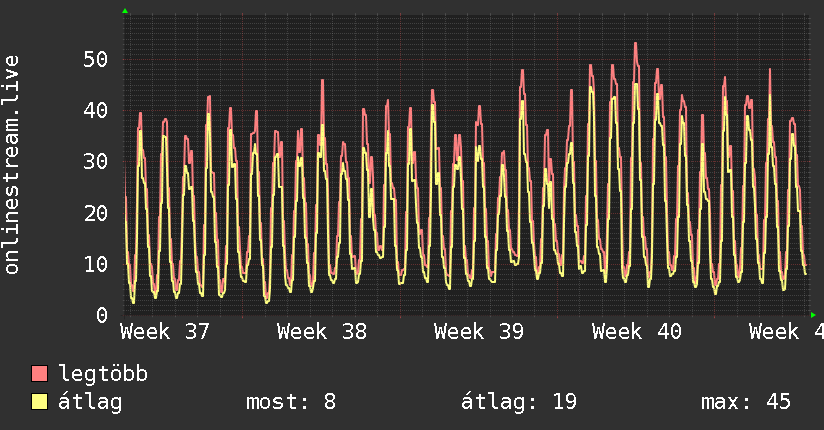Click the green arrow at x-axis end
824x430 pixels.
tap(813, 315)
